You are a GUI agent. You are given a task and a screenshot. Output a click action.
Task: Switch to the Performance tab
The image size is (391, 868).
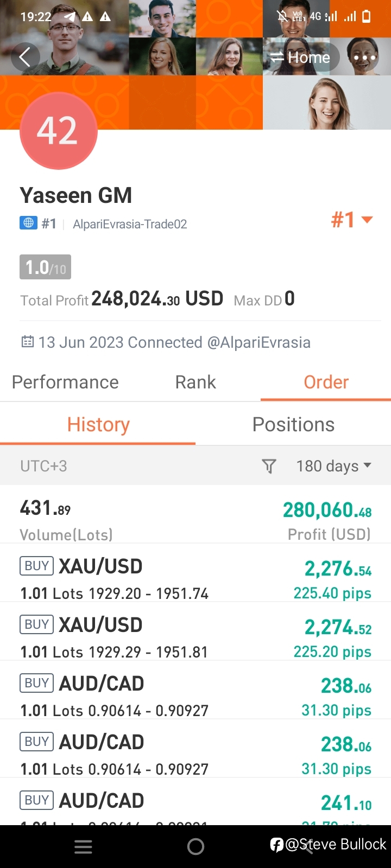coord(65,382)
